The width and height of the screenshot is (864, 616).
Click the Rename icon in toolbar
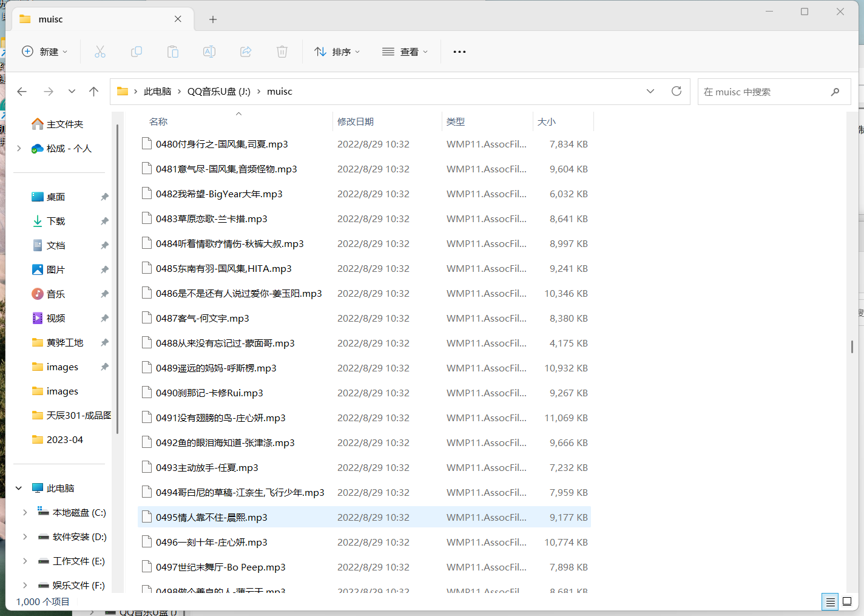pos(209,52)
